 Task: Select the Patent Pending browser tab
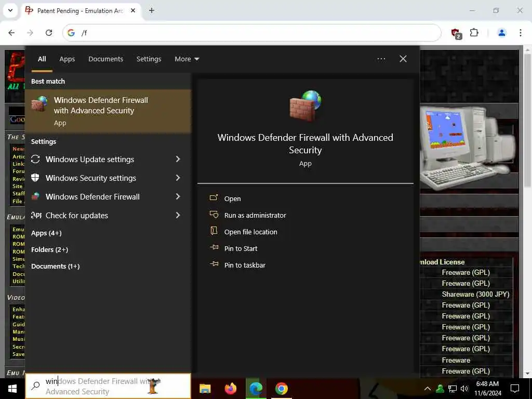(x=81, y=10)
